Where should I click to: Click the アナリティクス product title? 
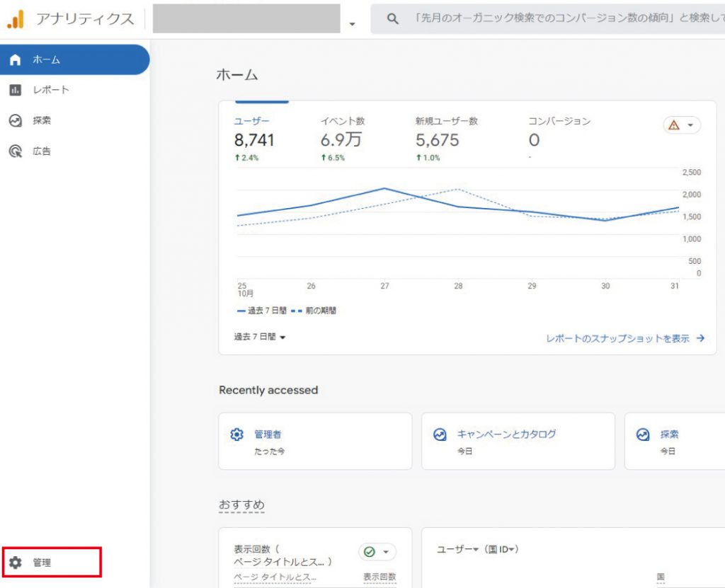point(85,19)
